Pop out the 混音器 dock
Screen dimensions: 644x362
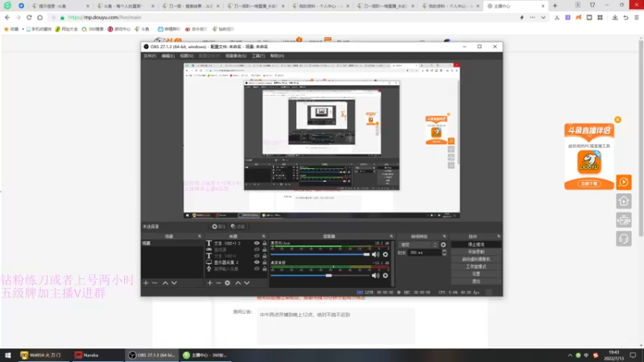click(x=391, y=237)
